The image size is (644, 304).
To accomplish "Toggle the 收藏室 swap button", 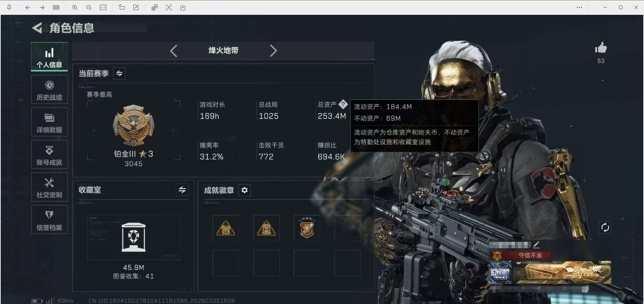I will 182,190.
